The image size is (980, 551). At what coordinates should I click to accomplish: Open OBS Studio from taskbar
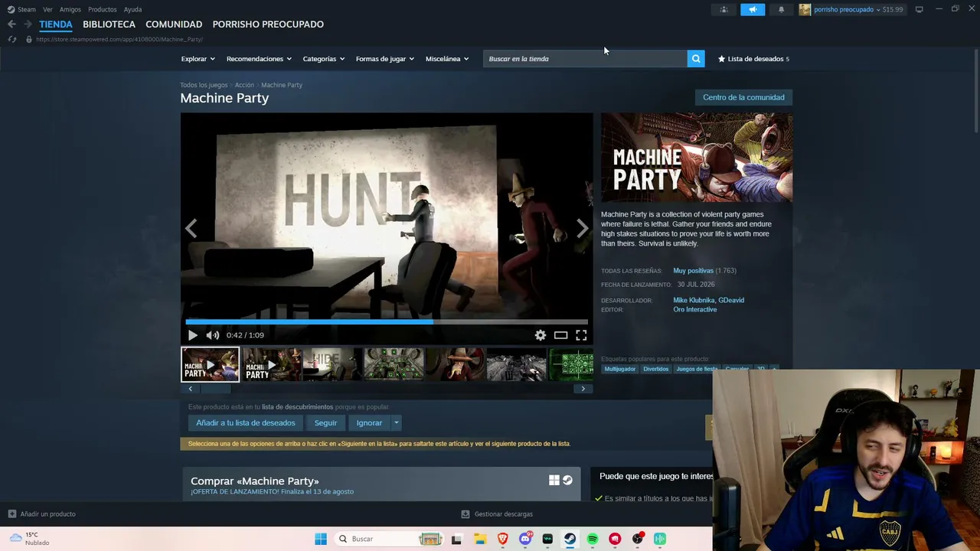[637, 539]
